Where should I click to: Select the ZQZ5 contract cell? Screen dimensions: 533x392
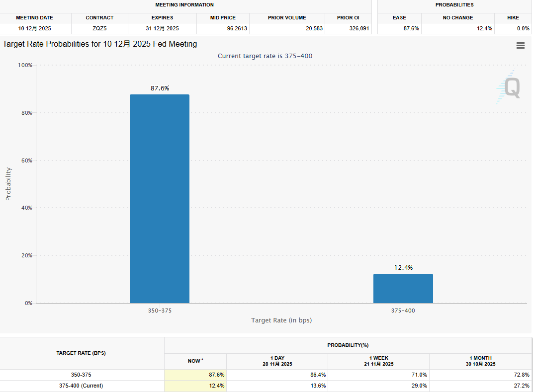tap(99, 29)
